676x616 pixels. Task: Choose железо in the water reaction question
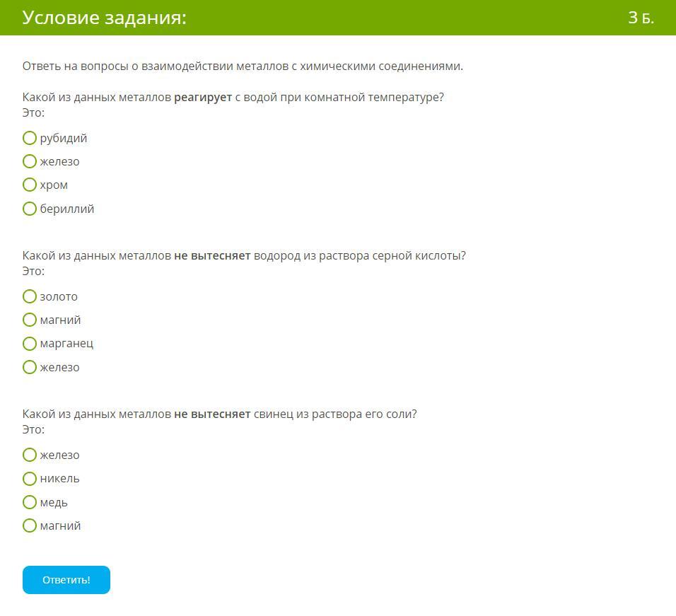click(x=30, y=161)
